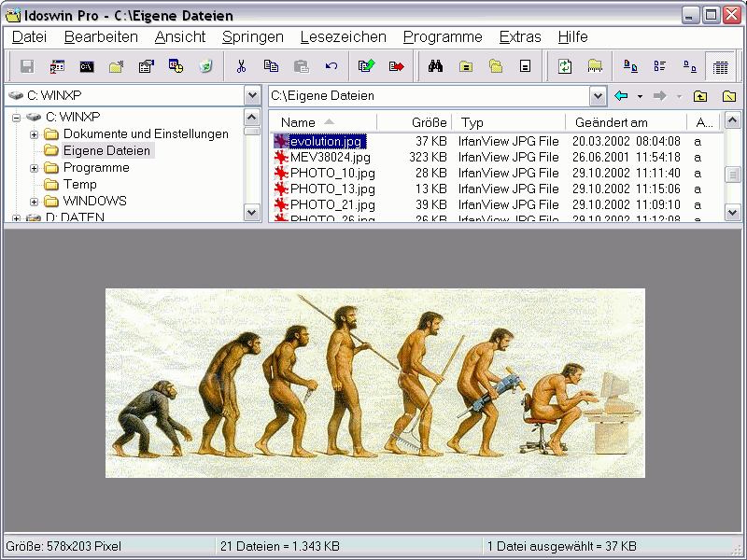Open the Datei menu
This screenshot has width=747, height=560.
pos(29,36)
